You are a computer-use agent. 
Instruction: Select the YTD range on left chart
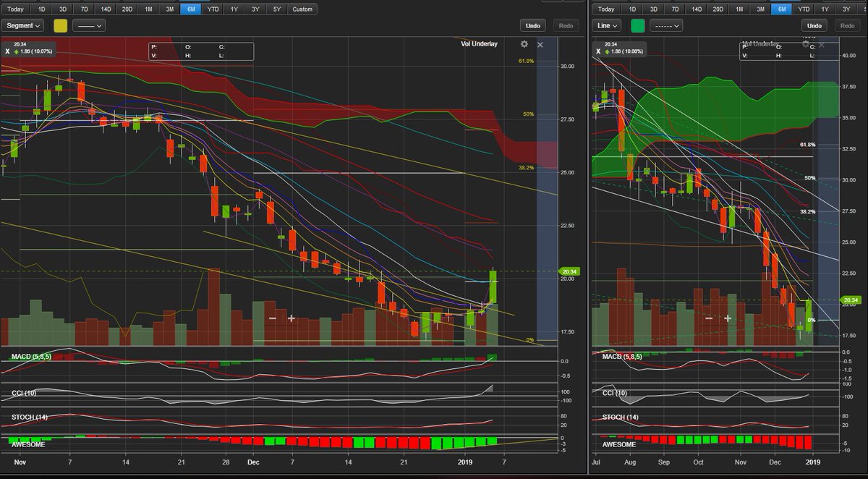pos(213,9)
